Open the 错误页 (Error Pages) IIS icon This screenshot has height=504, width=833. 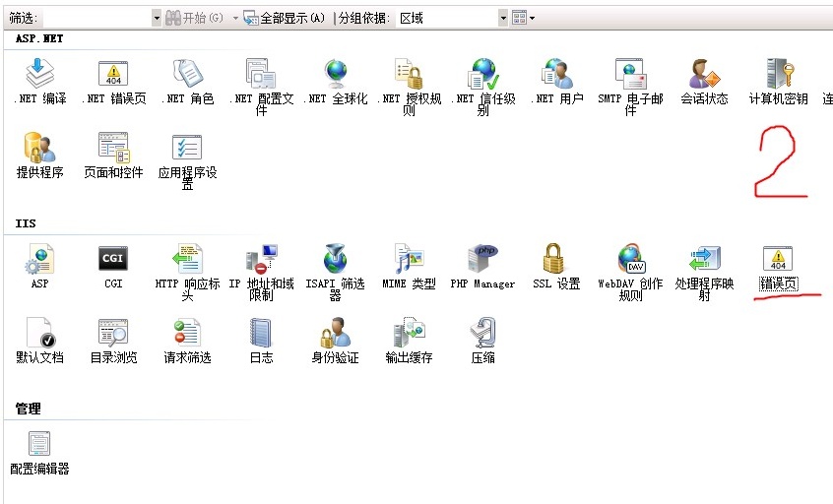coord(777,260)
